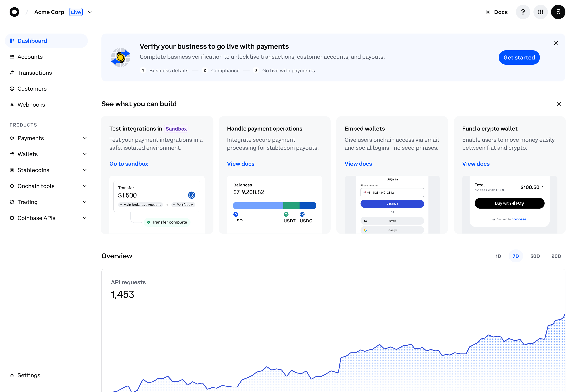This screenshot has height=392, width=575.
Task: Open the apps grid launcher icon
Action: (x=540, y=12)
